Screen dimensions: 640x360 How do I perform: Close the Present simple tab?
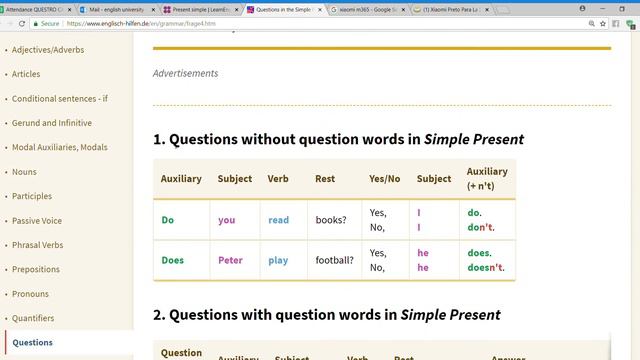pyautogui.click(x=237, y=9)
